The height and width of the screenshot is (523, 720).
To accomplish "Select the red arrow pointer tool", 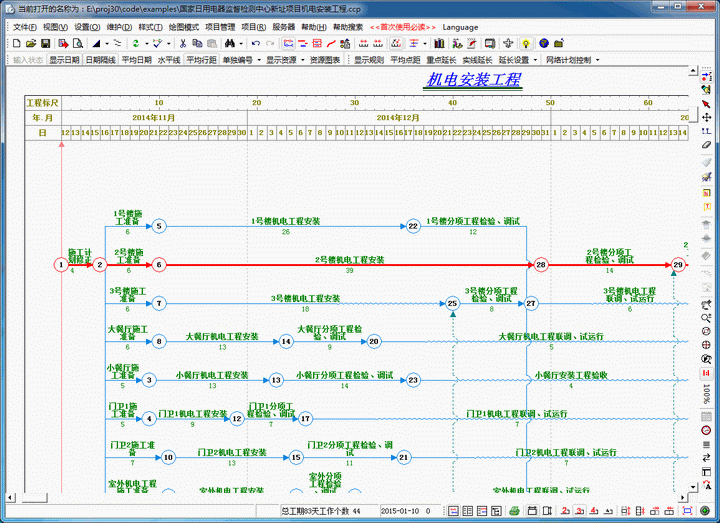I will (707, 103).
